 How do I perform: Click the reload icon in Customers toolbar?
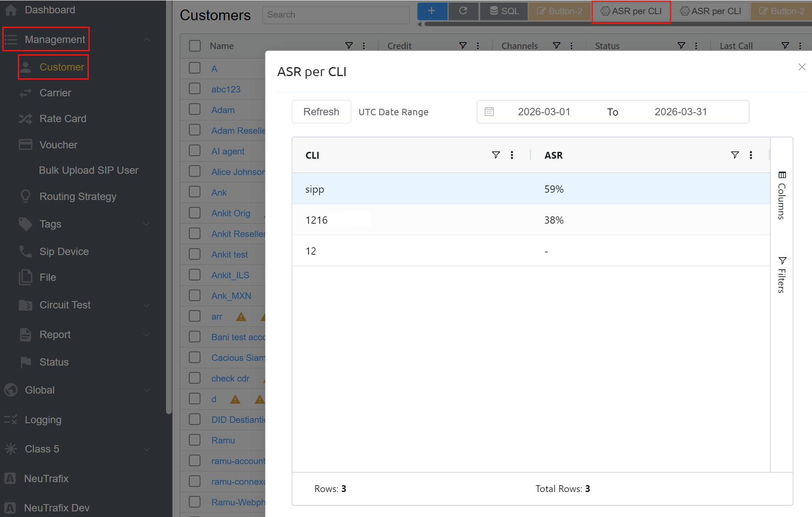[x=463, y=11]
